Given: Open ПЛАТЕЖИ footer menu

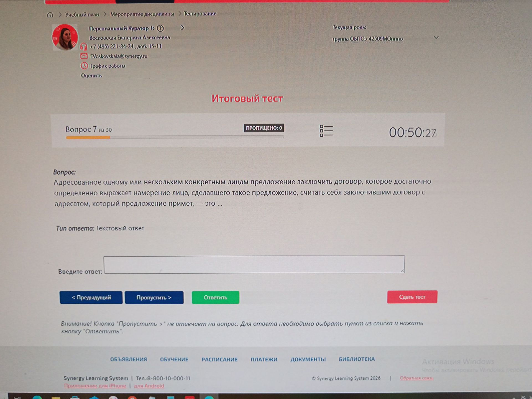Looking at the screenshot, I should [x=264, y=359].
